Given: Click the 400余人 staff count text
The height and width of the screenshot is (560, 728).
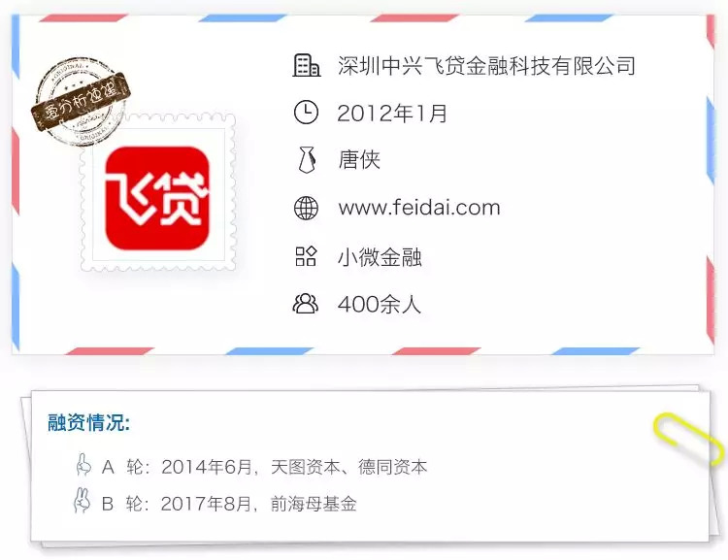Looking at the screenshot, I should (x=380, y=304).
